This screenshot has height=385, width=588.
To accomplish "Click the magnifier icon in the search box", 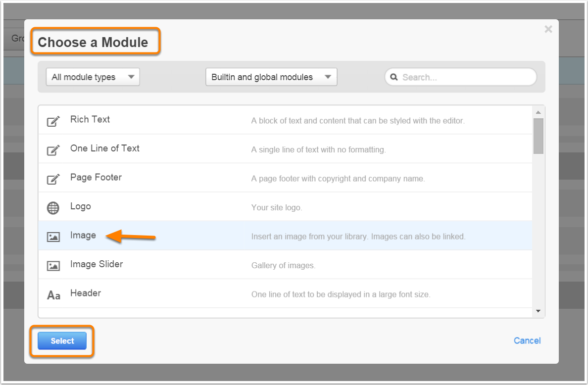I will pos(394,77).
